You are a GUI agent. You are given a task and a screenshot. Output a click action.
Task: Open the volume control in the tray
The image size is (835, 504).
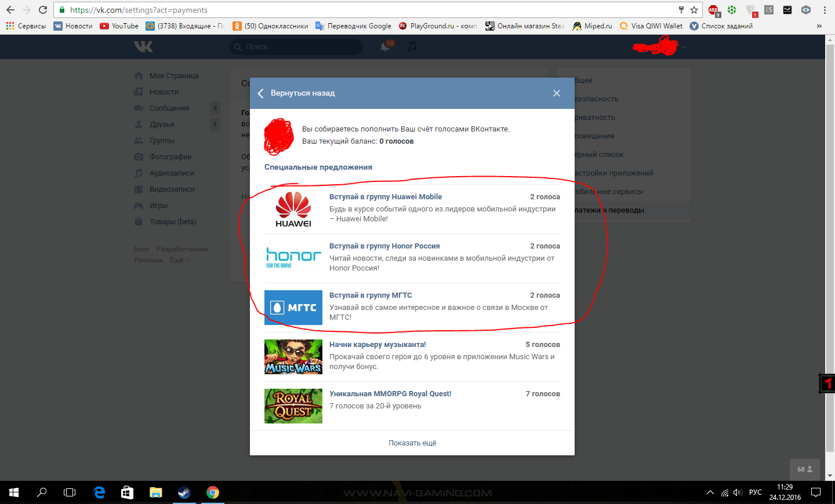click(738, 492)
